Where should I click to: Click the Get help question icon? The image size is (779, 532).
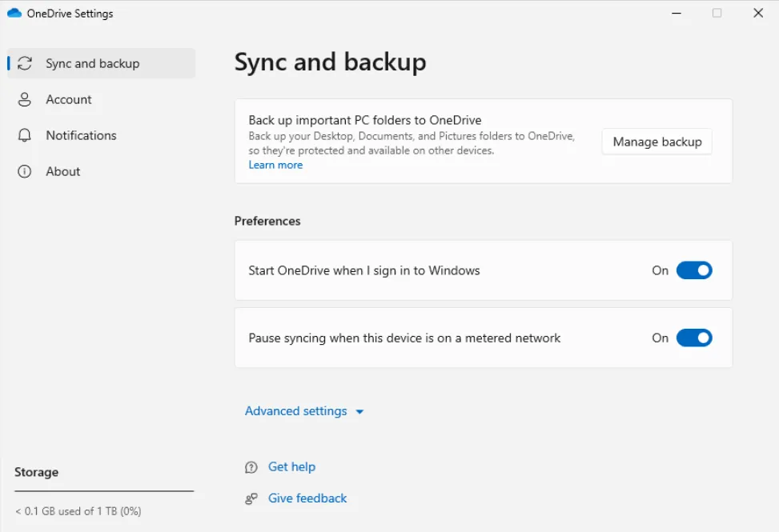click(251, 467)
